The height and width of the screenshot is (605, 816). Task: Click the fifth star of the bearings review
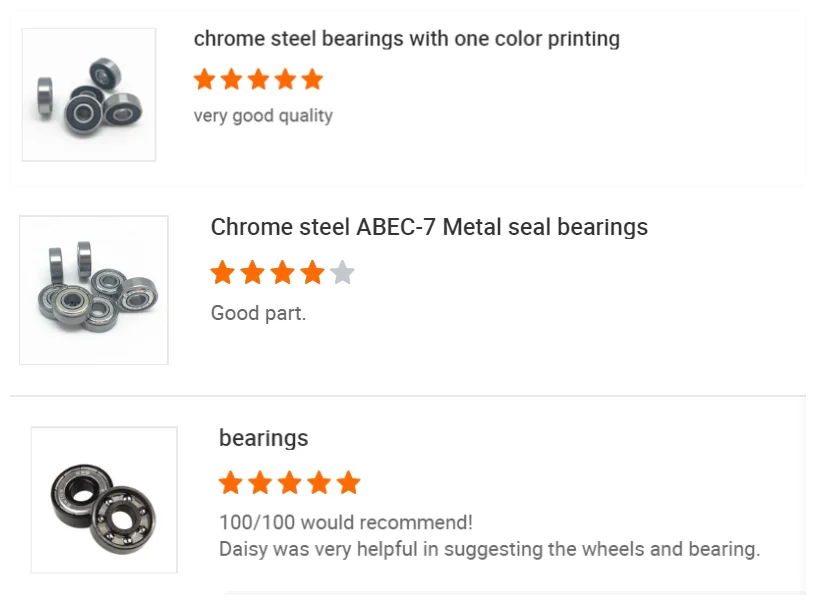click(x=348, y=484)
